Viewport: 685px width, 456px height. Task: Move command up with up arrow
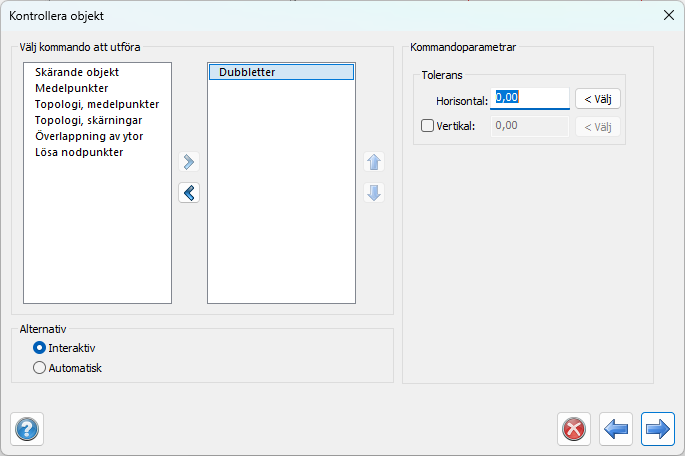pos(374,162)
